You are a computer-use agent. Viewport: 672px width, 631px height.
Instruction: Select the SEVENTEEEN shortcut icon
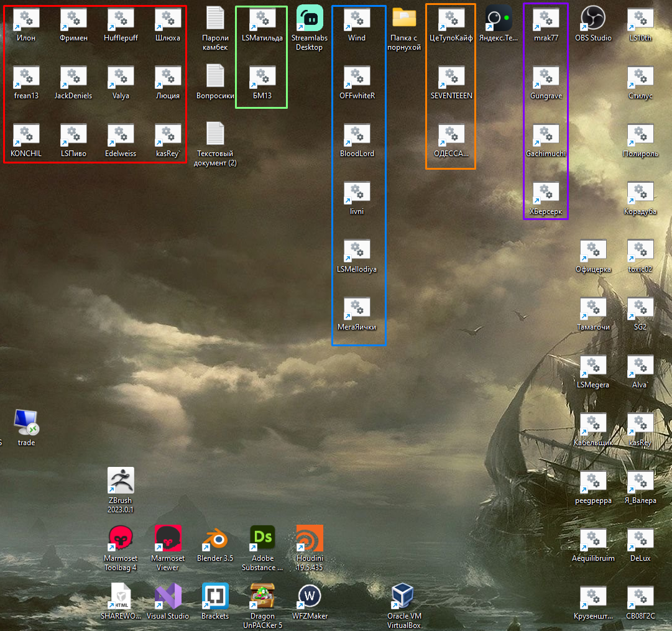[x=451, y=76]
